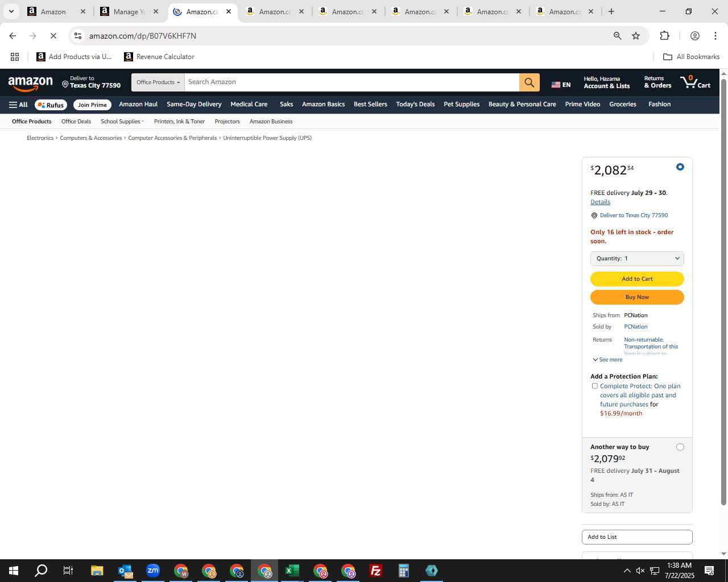Image resolution: width=728 pixels, height=582 pixels.
Task: Open Outlook from taskbar
Action: click(x=125, y=571)
